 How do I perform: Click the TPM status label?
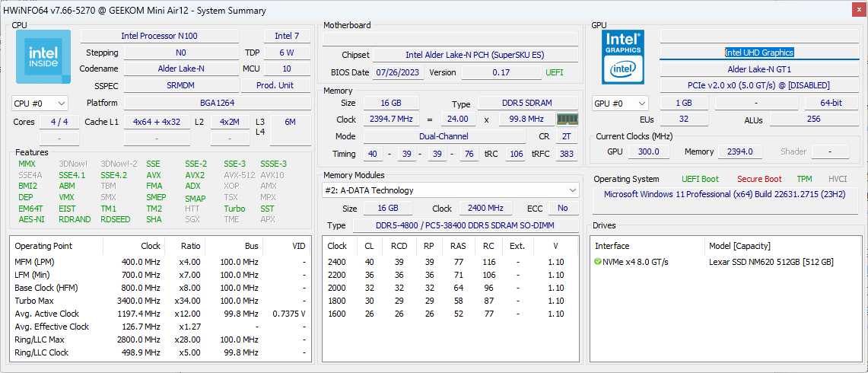click(x=805, y=179)
